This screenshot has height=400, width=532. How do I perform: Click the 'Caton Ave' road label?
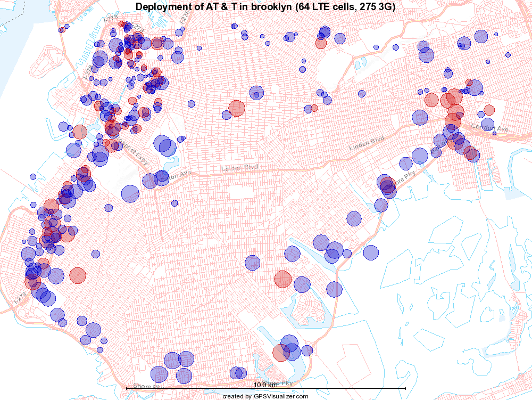coord(175,177)
